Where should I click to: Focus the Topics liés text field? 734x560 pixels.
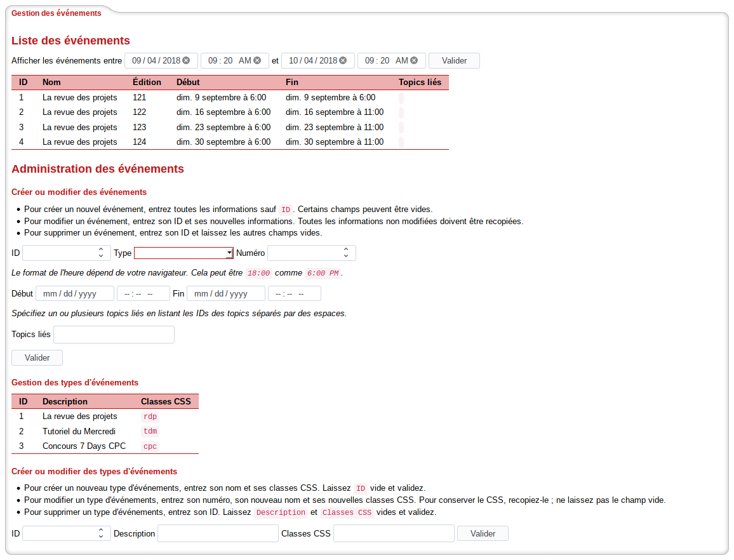pyautogui.click(x=114, y=335)
